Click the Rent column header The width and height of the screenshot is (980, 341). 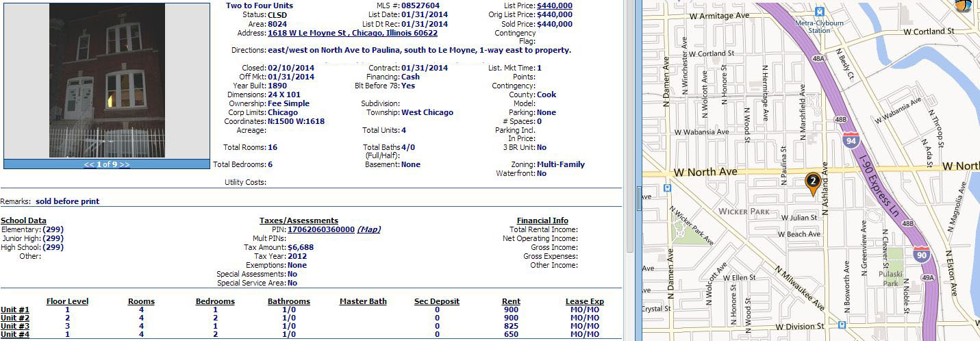pyautogui.click(x=511, y=301)
